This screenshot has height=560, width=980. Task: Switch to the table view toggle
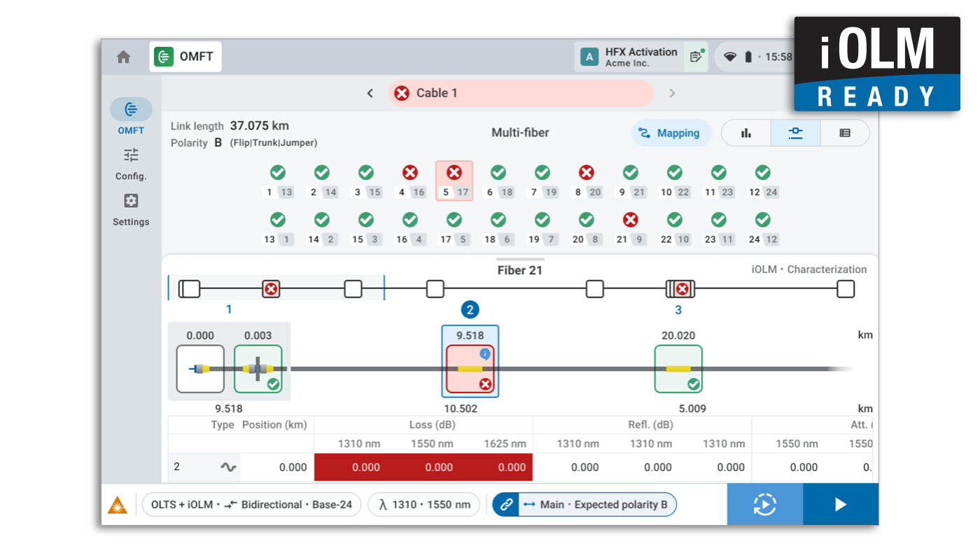pyautogui.click(x=845, y=133)
